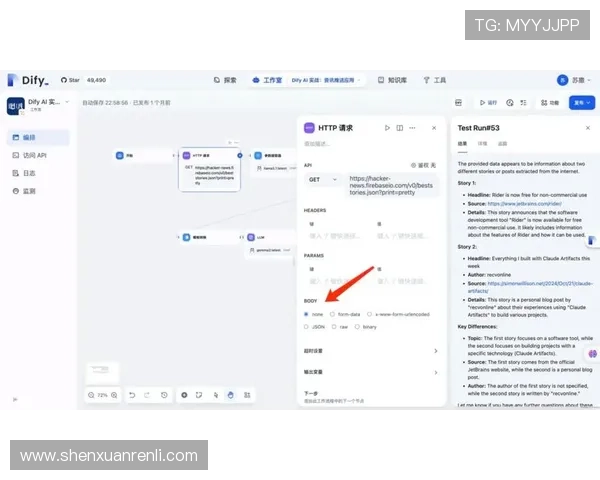Open the blue 发布 (Publish) dropdown button
This screenshot has width=600, height=480.
coord(582,103)
